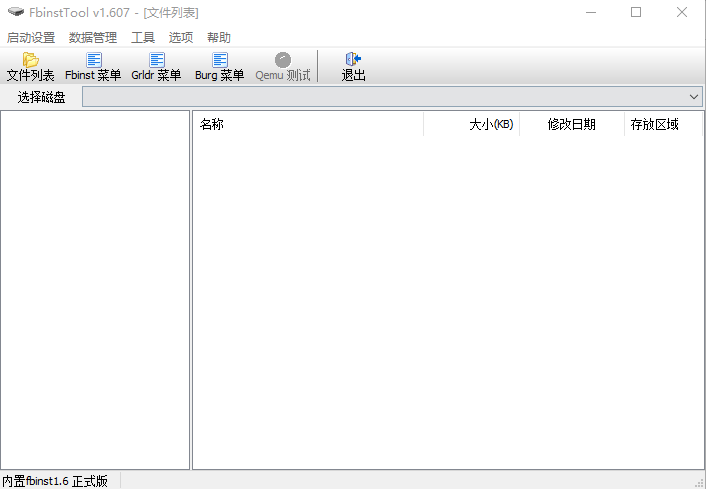Open the Grldr 菜单 editor

156,67
